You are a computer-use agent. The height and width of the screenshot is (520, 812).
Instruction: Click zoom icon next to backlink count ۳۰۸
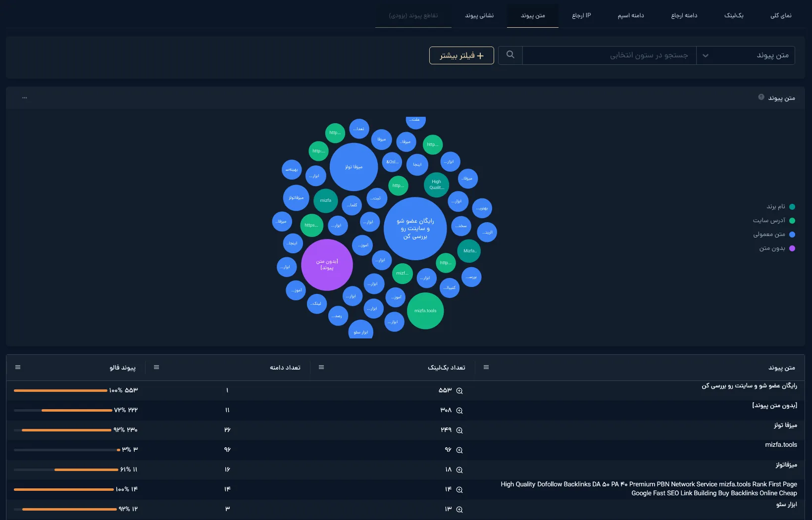click(459, 411)
